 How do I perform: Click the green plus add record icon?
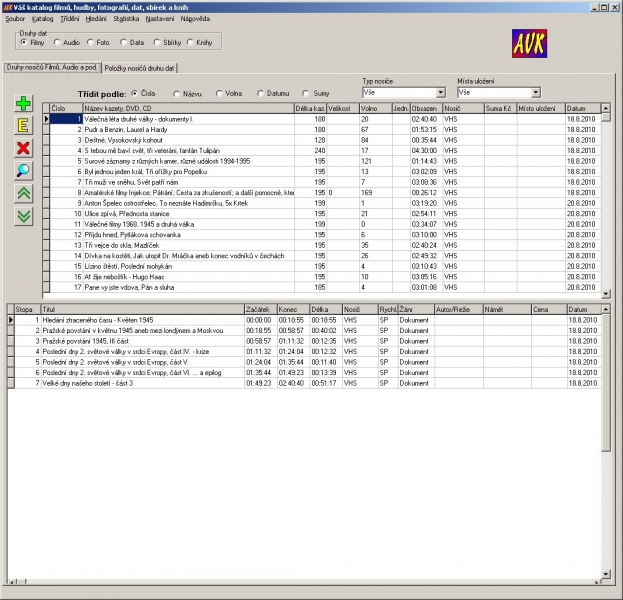pos(24,103)
